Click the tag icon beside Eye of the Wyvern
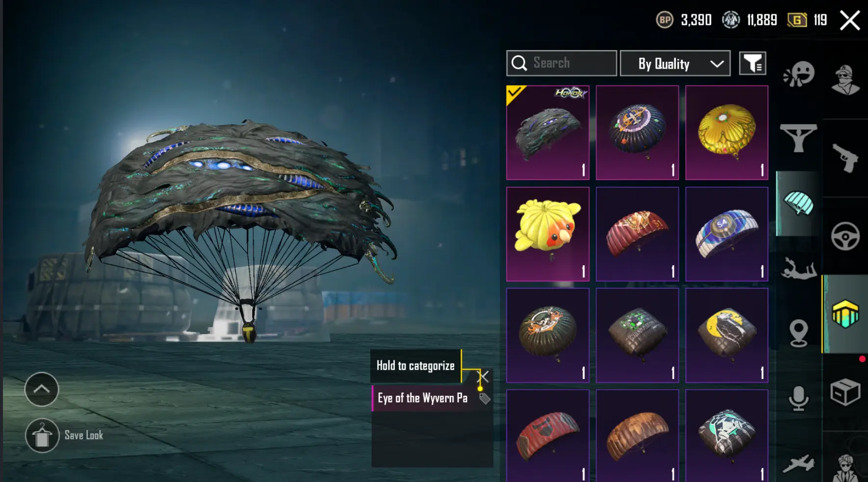 (485, 398)
